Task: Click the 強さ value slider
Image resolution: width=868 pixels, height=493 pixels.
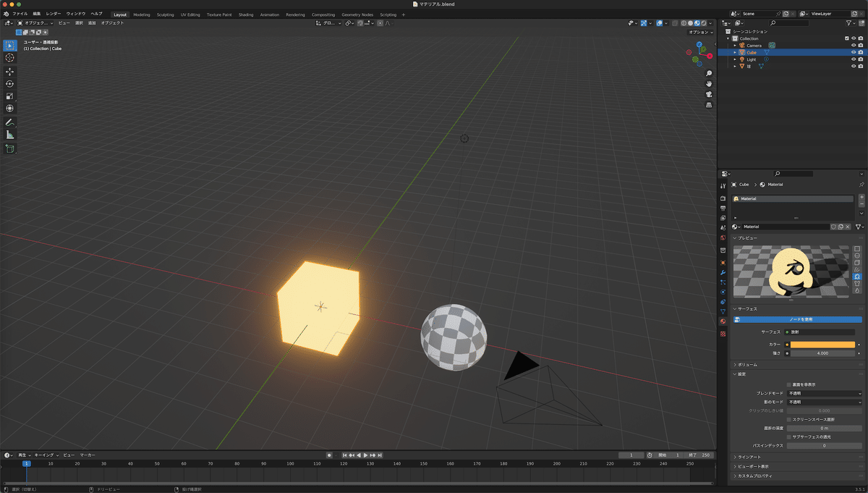Action: tap(822, 353)
